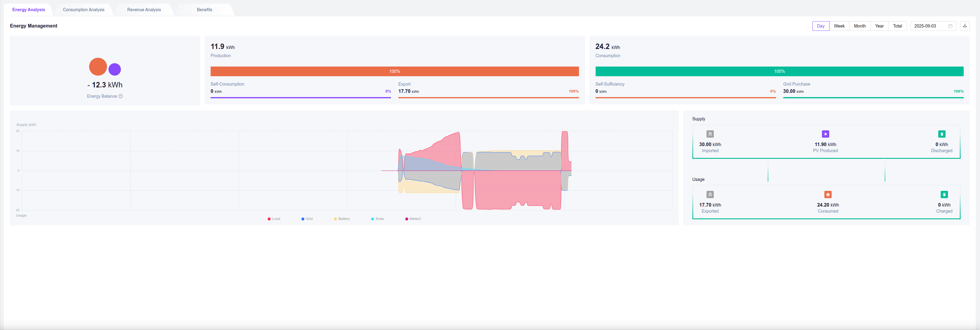Screen dimensions: 980x330
Task: Click the Discharged battery icon
Action: 942,134
